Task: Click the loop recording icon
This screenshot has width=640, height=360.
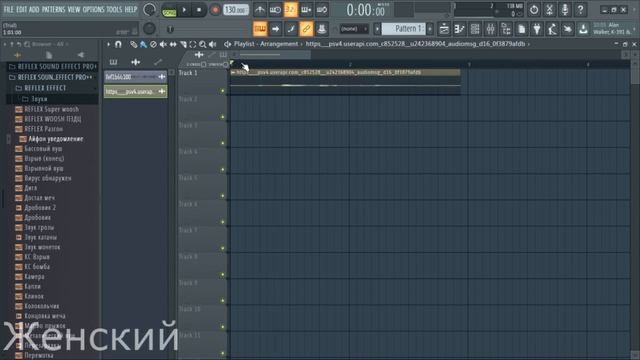Action: 322,9
